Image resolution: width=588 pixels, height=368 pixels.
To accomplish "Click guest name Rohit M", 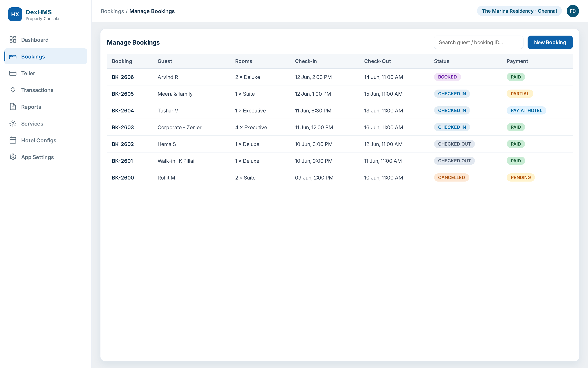I will tap(166, 178).
